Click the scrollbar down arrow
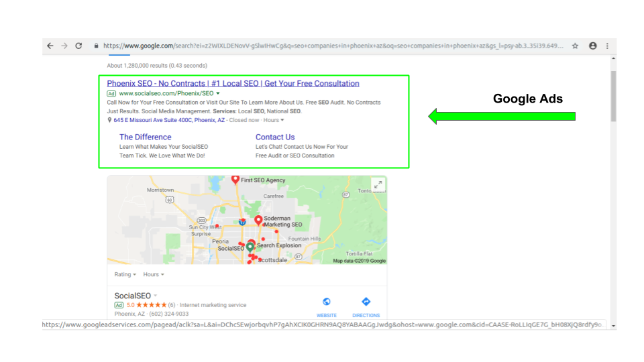Viewport: 644px width, 362px height. tap(613, 326)
